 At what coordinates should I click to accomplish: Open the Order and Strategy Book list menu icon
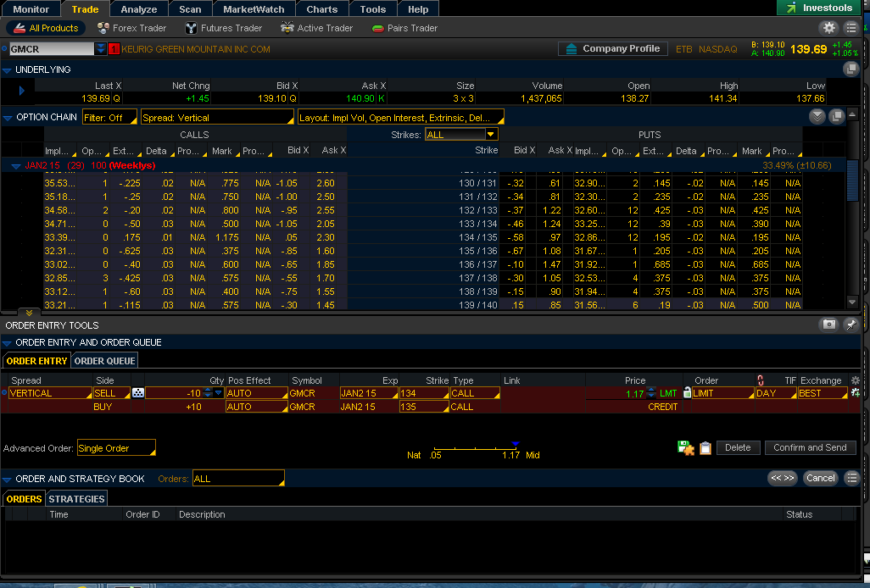(x=851, y=478)
